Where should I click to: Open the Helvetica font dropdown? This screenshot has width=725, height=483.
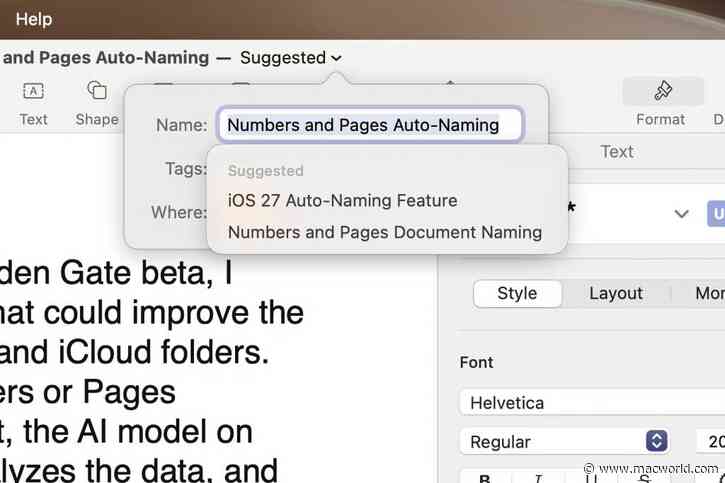pos(593,403)
